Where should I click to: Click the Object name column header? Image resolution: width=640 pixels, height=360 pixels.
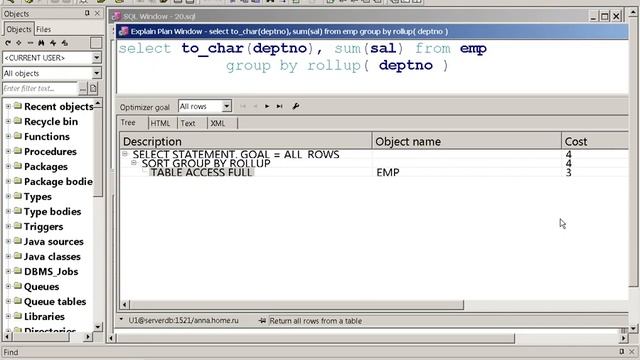467,141
